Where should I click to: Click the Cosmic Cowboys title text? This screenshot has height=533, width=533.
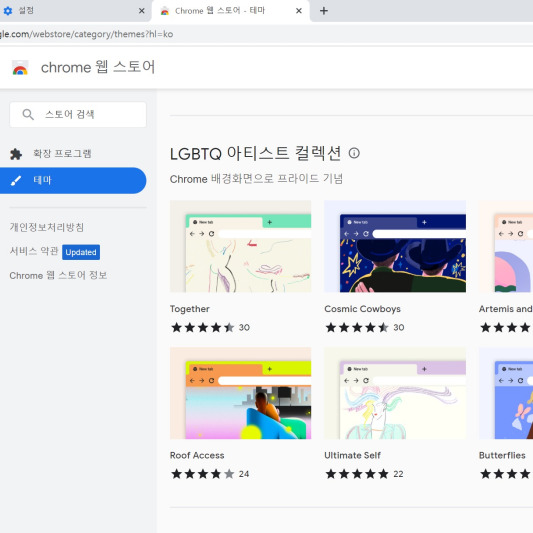(x=362, y=309)
